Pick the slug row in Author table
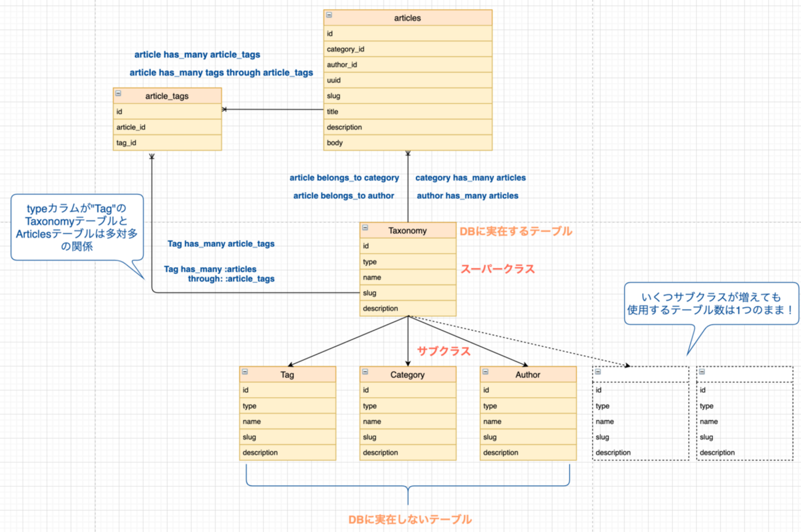The image size is (801, 532). pos(528,437)
